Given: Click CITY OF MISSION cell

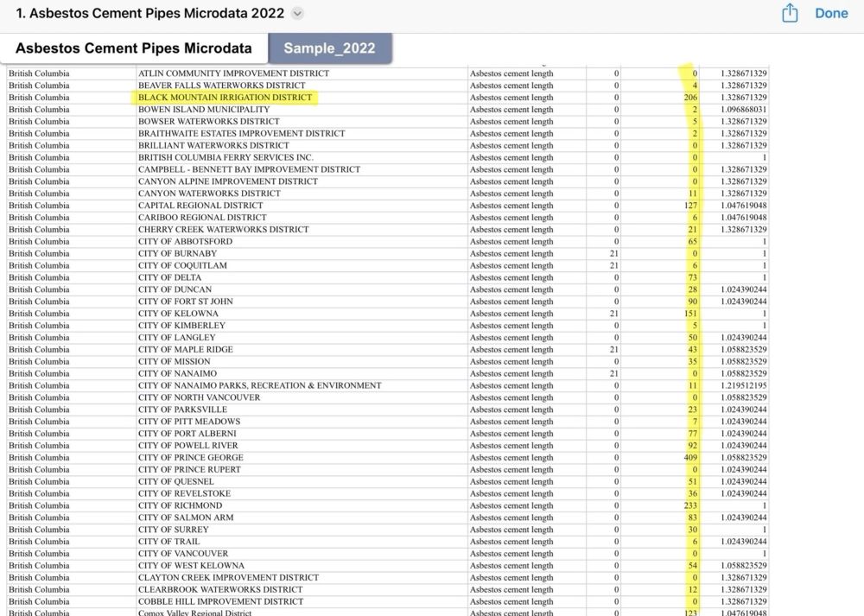Looking at the screenshot, I should (x=302, y=361).
